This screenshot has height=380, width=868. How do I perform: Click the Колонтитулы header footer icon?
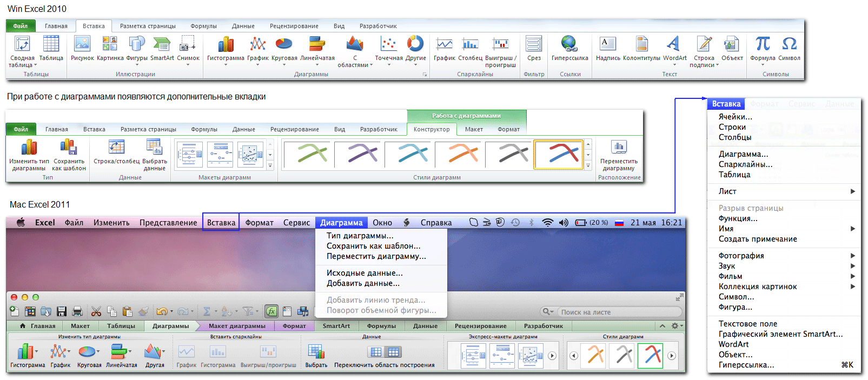point(641,44)
